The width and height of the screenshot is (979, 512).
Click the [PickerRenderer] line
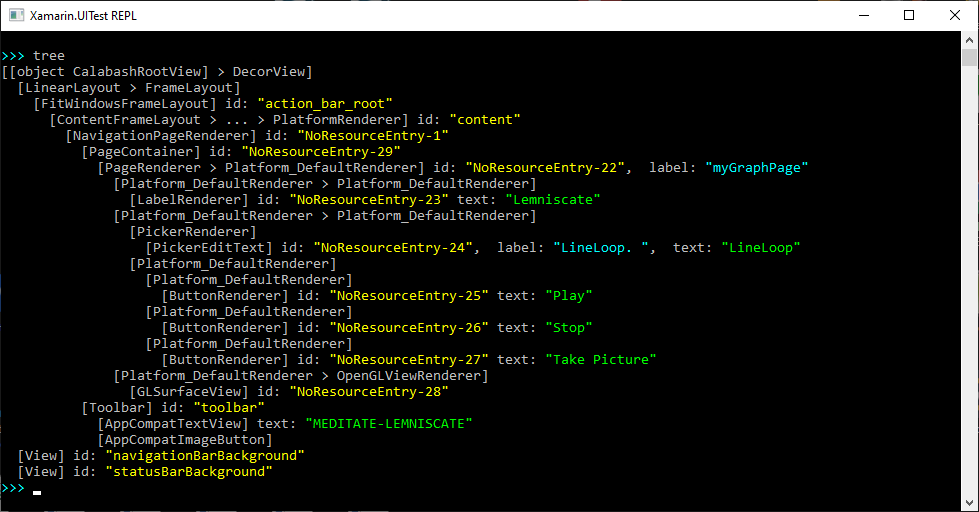pos(193,232)
